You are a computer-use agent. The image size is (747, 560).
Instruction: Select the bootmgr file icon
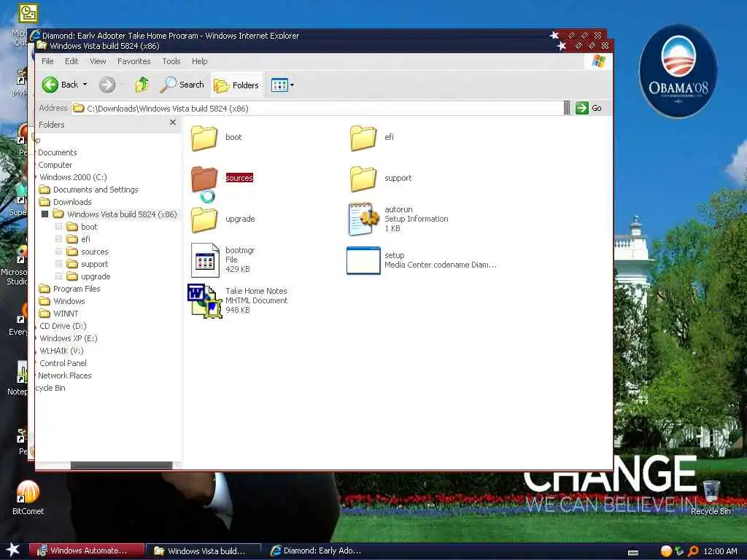pos(205,260)
